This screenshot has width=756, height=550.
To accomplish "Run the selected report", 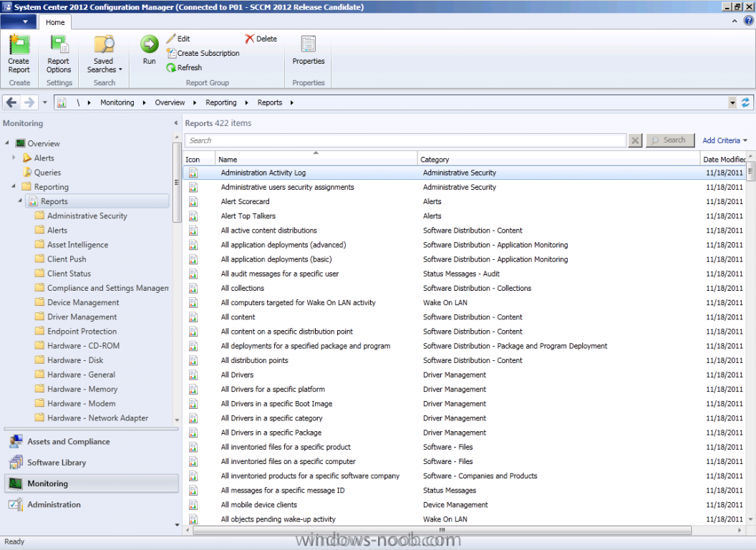I will pyautogui.click(x=150, y=49).
